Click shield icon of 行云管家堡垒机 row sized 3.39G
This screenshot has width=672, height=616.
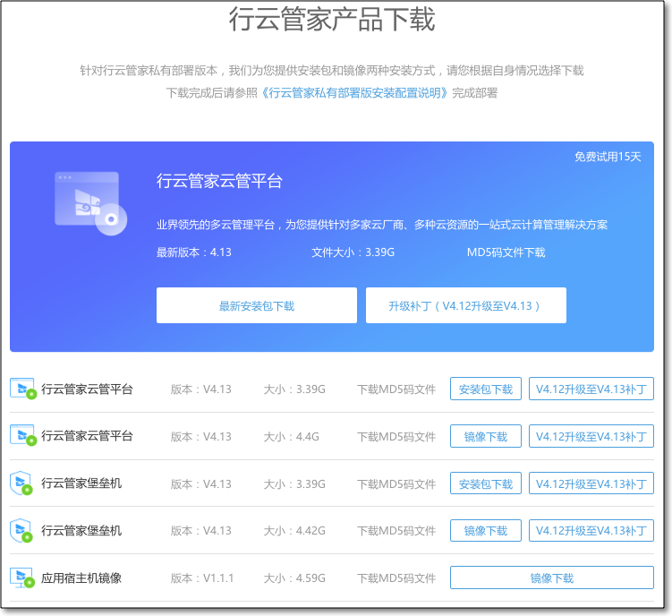(21, 483)
